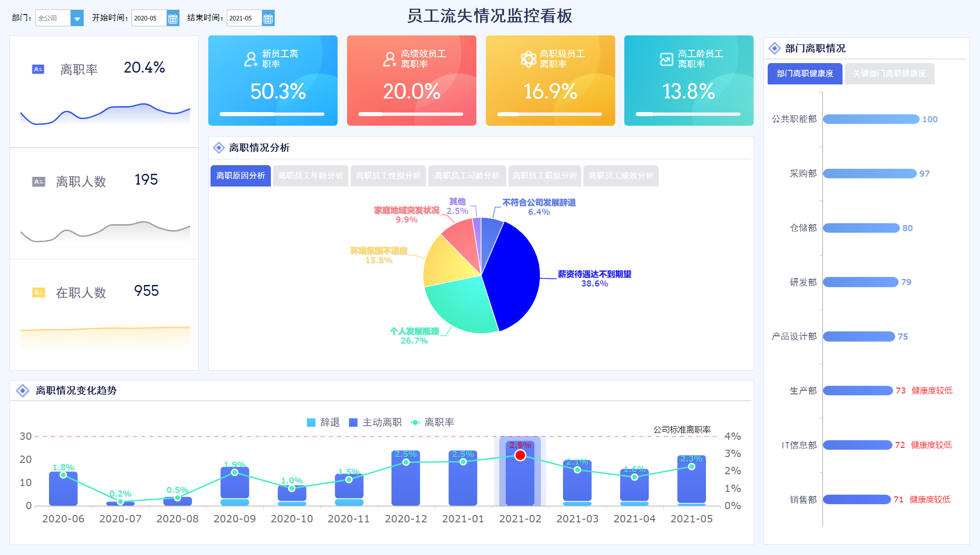The image size is (980, 555).
Task: Switch to 离职员工年龄分析 tab
Action: point(311,176)
